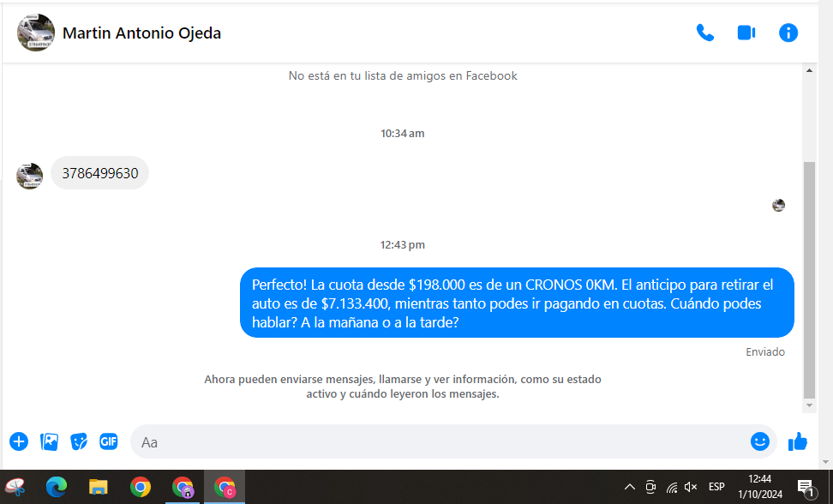833x504 pixels.
Task: Click the 'No está en tu lista de amigos' notice
Action: (403, 76)
